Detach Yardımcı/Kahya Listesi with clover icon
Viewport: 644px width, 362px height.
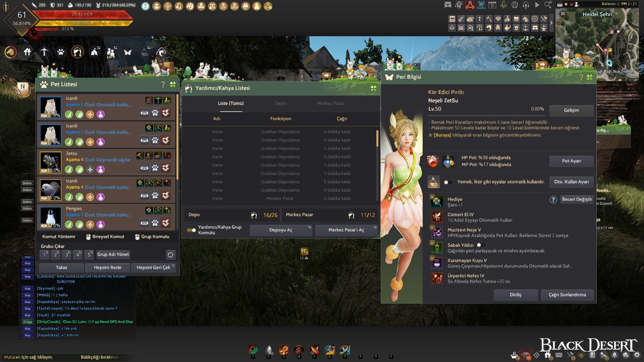(x=373, y=88)
